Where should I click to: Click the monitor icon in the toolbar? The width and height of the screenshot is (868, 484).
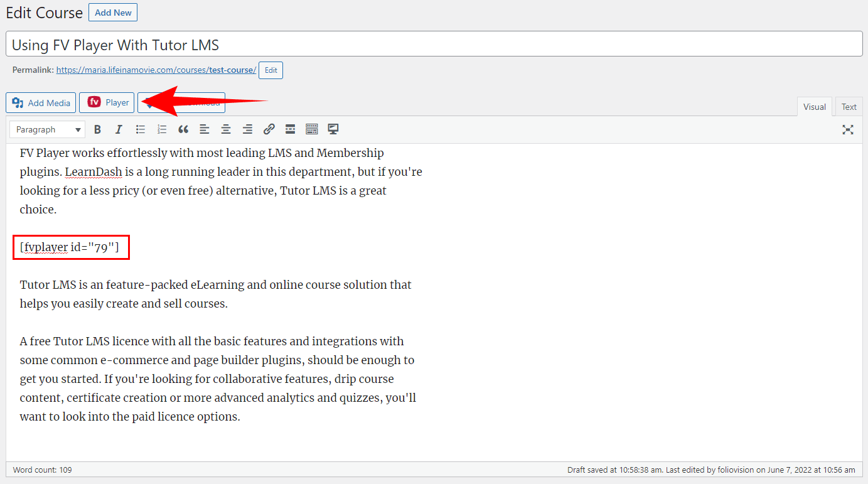coord(333,129)
